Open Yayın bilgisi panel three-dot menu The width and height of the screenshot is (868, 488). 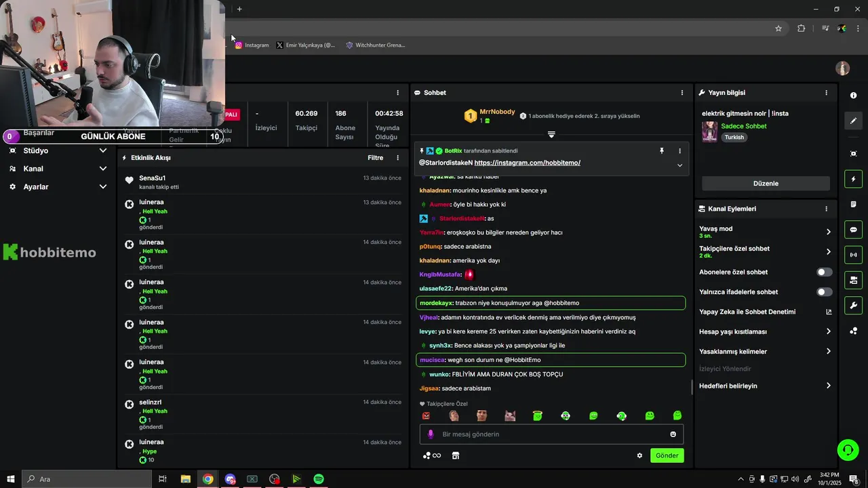click(x=826, y=93)
